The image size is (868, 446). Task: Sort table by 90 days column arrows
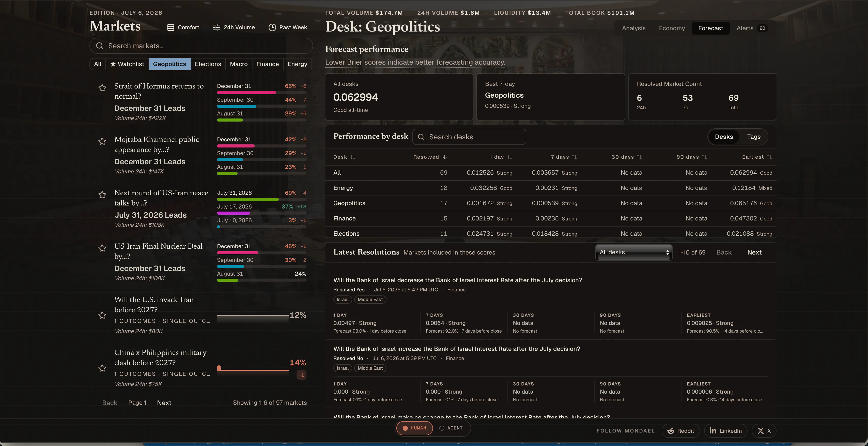704,157
